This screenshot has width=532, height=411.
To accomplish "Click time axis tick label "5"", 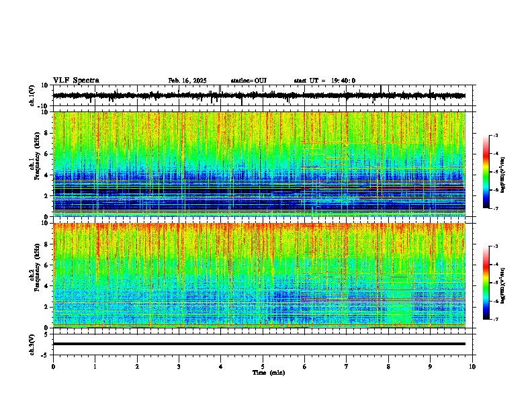I will (263, 367).
